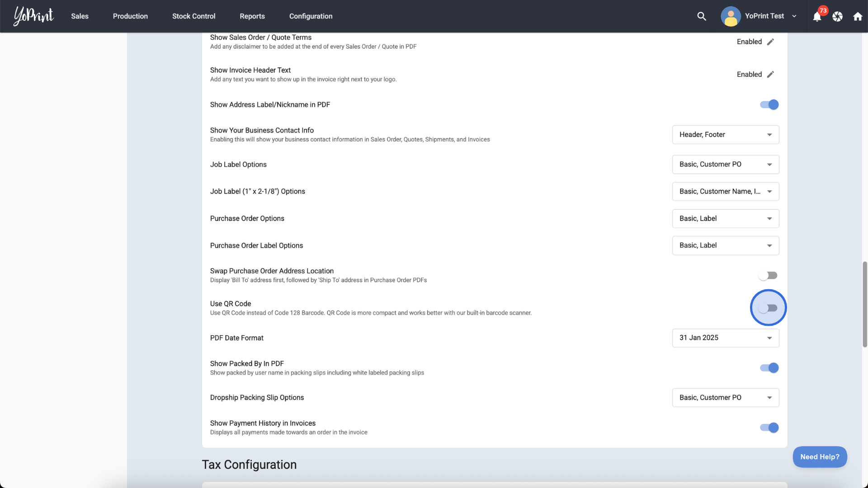Open Dropship Packing Slip Options dropdown
The image size is (868, 488).
(x=726, y=398)
